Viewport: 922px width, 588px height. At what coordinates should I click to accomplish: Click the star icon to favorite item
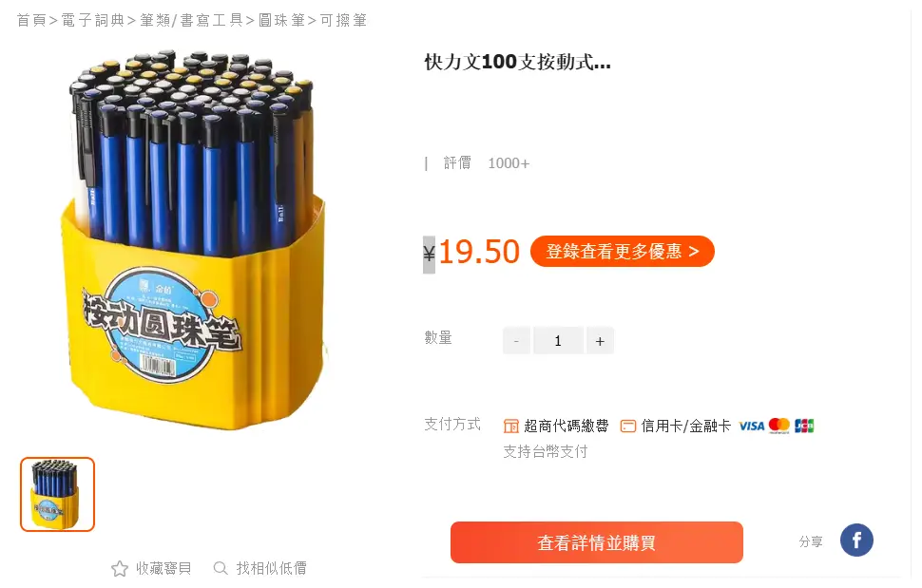click(120, 568)
